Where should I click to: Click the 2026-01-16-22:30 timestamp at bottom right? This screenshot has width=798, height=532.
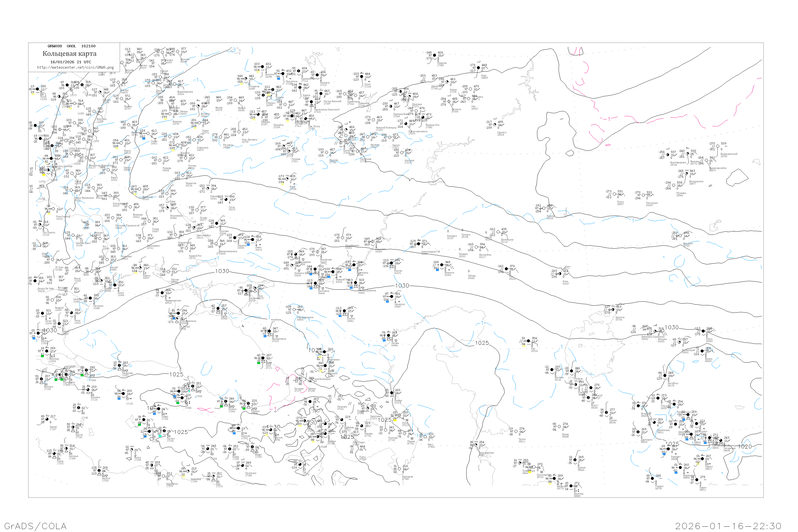pos(728,526)
